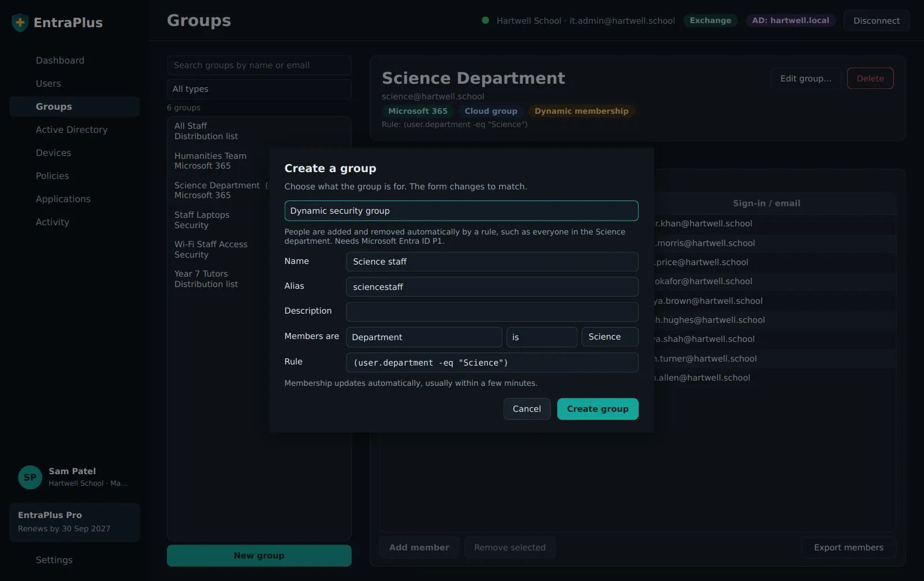Open the Dynamic security group type dropdown
This screenshot has height=581, width=924.
coord(461,211)
